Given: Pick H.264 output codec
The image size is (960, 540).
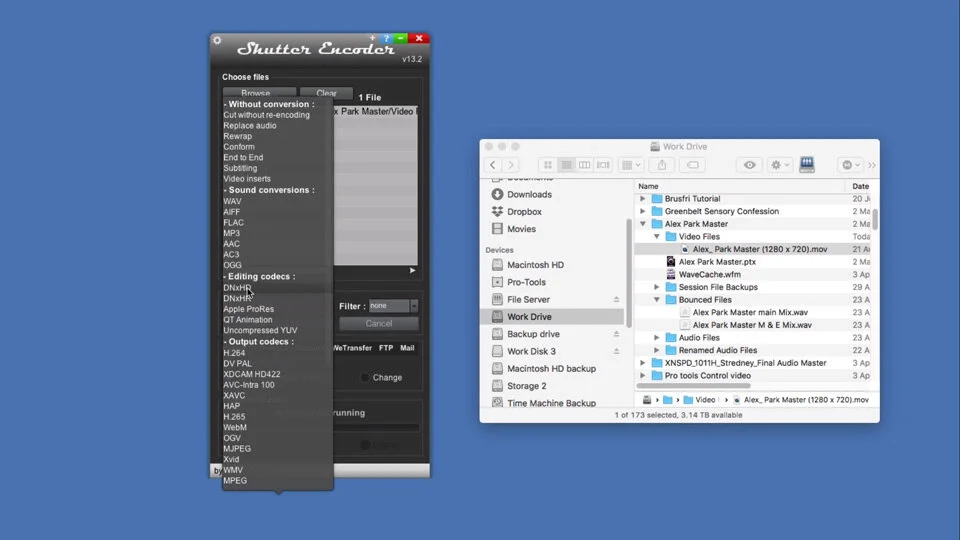Looking at the screenshot, I should (x=234, y=353).
